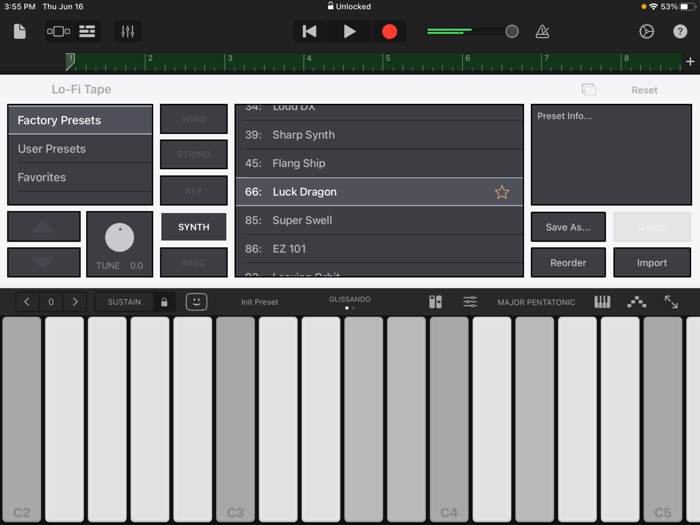700x525 pixels.
Task: Shift keyboard octave up
Action: click(75, 302)
